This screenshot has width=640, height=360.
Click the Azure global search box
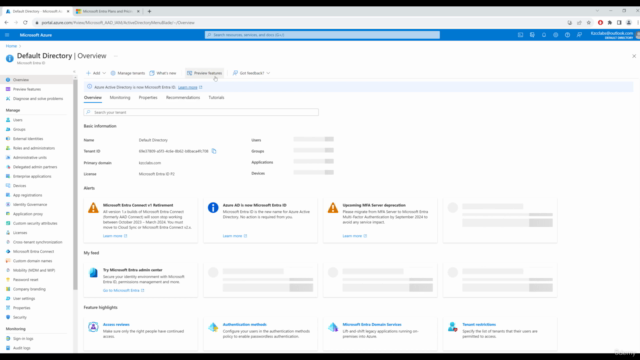[322, 35]
